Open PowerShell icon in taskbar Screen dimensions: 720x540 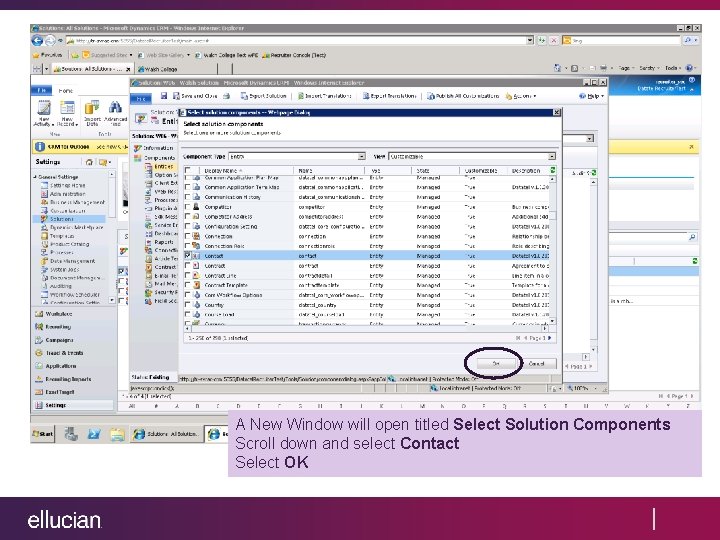click(x=94, y=433)
